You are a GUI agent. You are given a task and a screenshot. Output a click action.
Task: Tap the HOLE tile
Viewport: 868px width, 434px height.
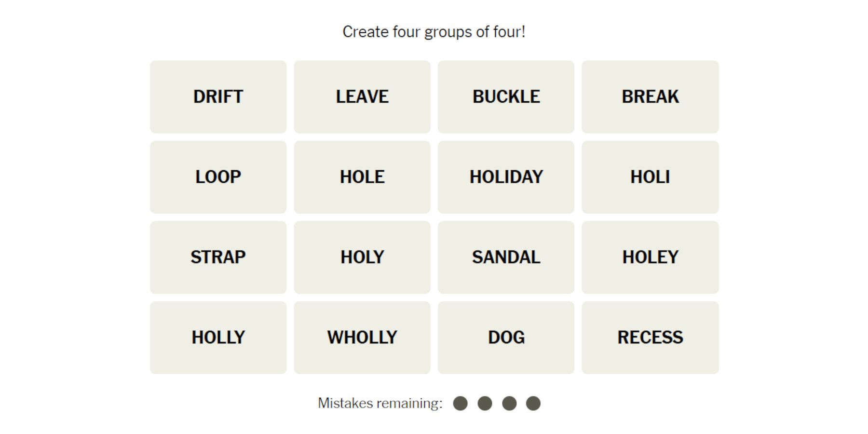[x=362, y=177]
